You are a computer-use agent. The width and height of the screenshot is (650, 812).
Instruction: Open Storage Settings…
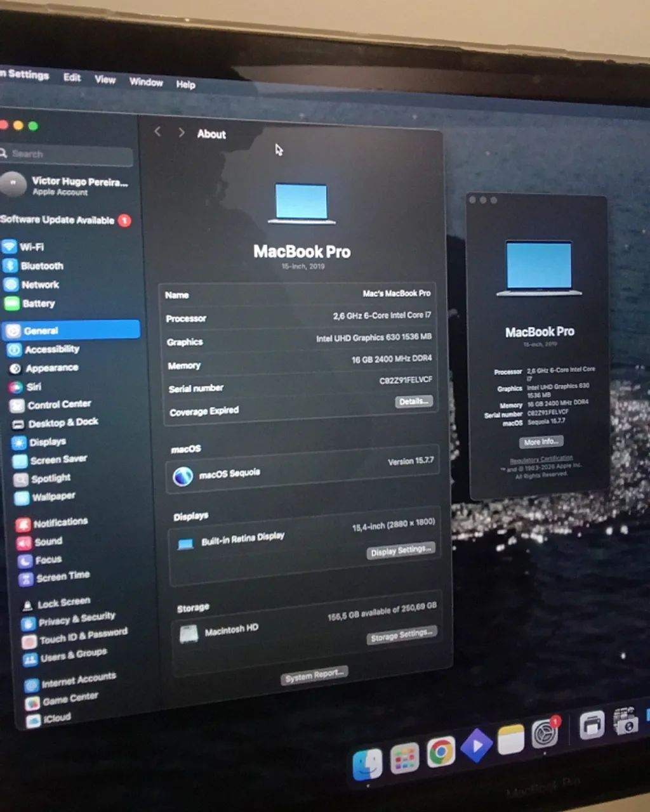[402, 636]
